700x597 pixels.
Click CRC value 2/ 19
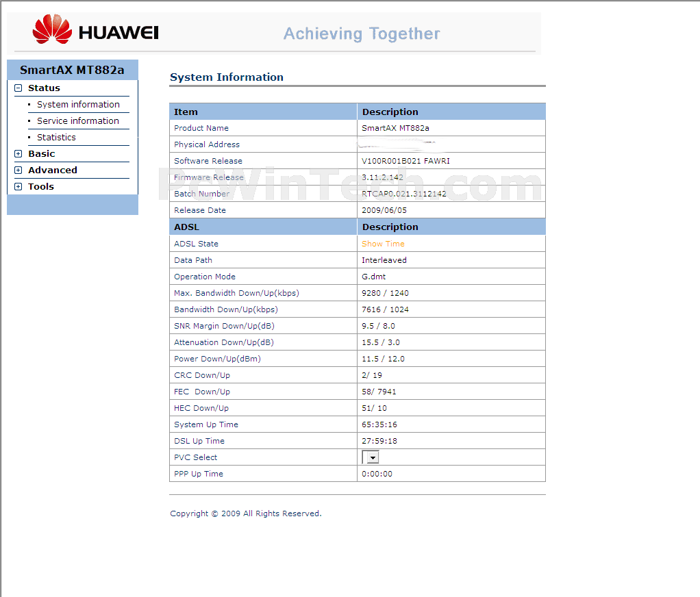click(372, 376)
